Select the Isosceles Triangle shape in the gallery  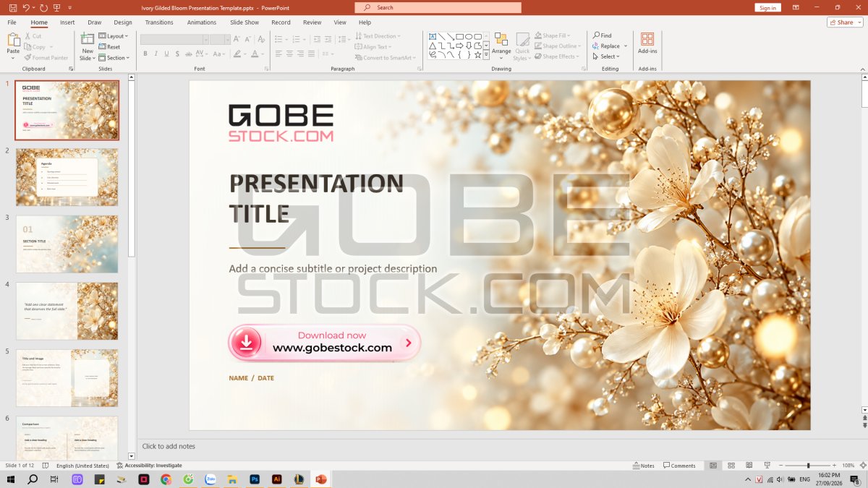(x=433, y=46)
